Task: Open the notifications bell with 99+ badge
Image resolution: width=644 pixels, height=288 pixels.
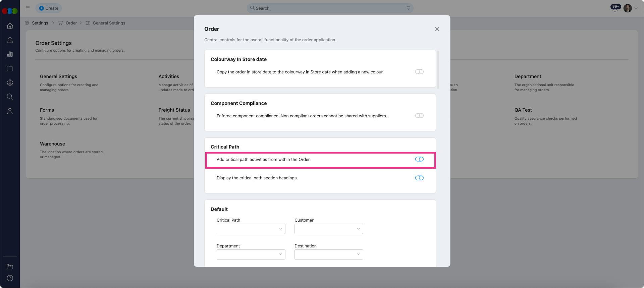Action: click(x=615, y=9)
